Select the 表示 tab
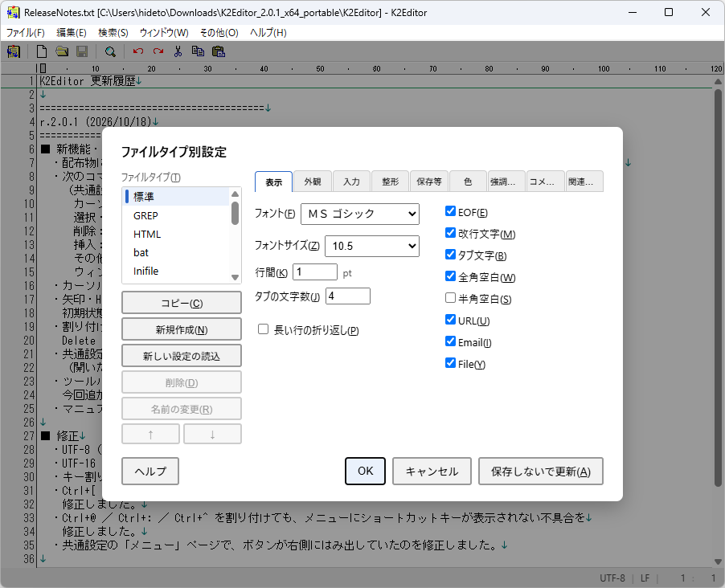725x588 pixels. point(274,182)
